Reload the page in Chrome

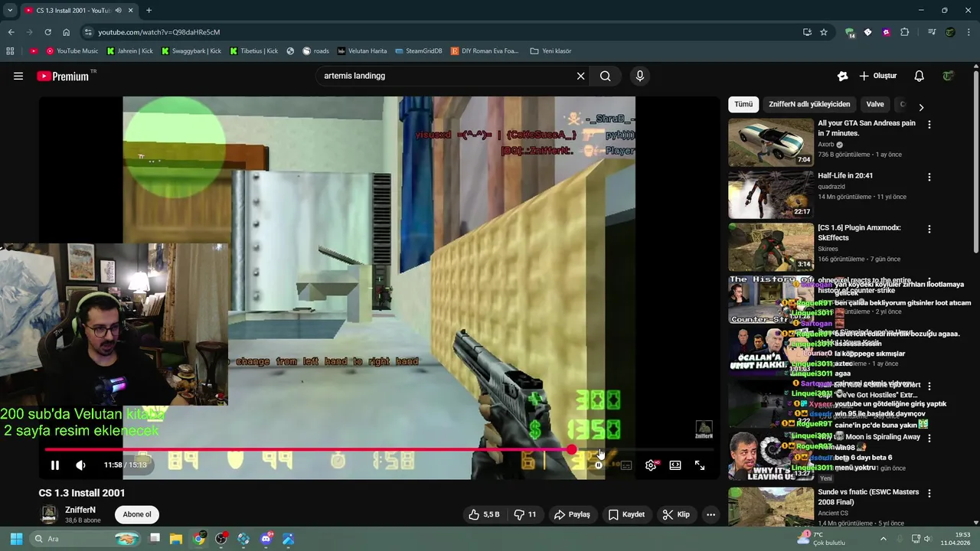tap(47, 32)
